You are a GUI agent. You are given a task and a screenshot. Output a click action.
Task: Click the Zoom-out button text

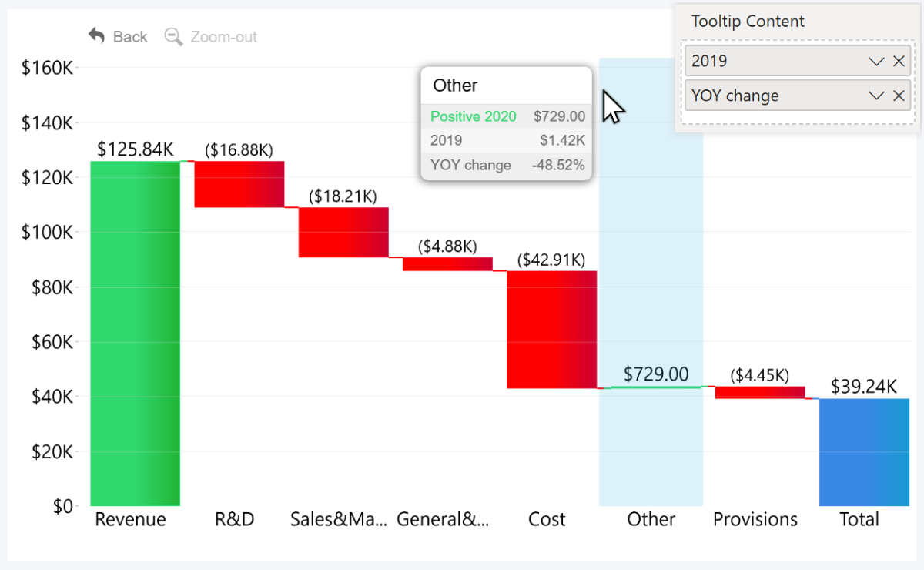(223, 36)
